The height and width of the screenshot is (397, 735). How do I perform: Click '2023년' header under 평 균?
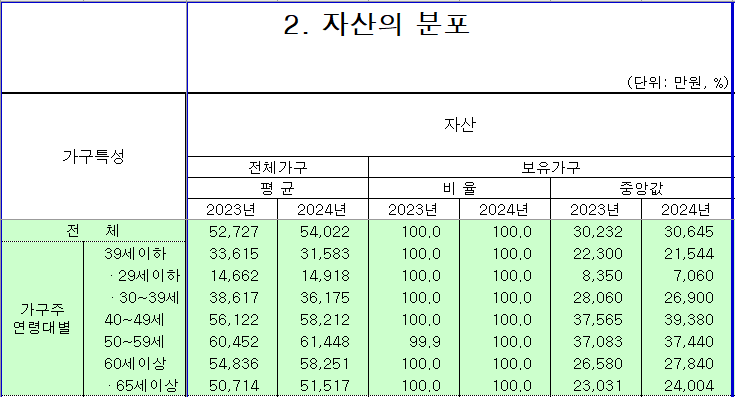coord(232,209)
